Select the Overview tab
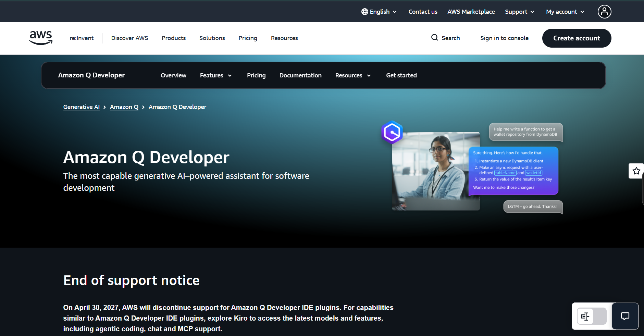644x336 pixels. [173, 75]
